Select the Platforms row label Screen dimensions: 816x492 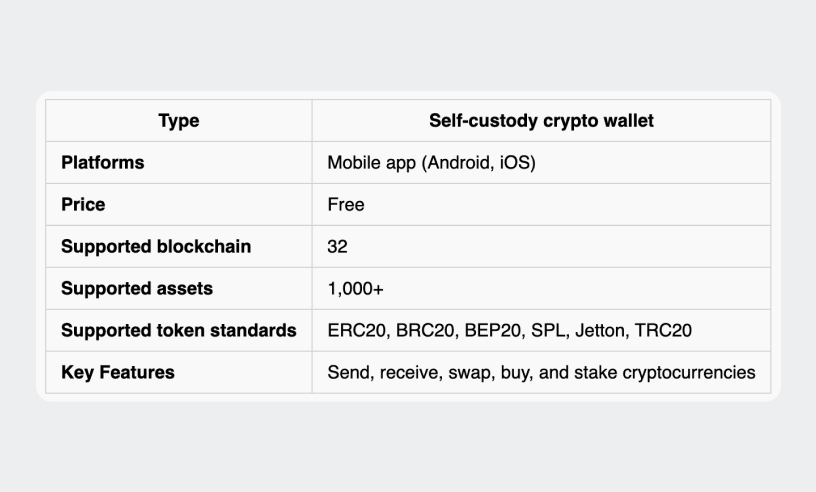coord(103,162)
